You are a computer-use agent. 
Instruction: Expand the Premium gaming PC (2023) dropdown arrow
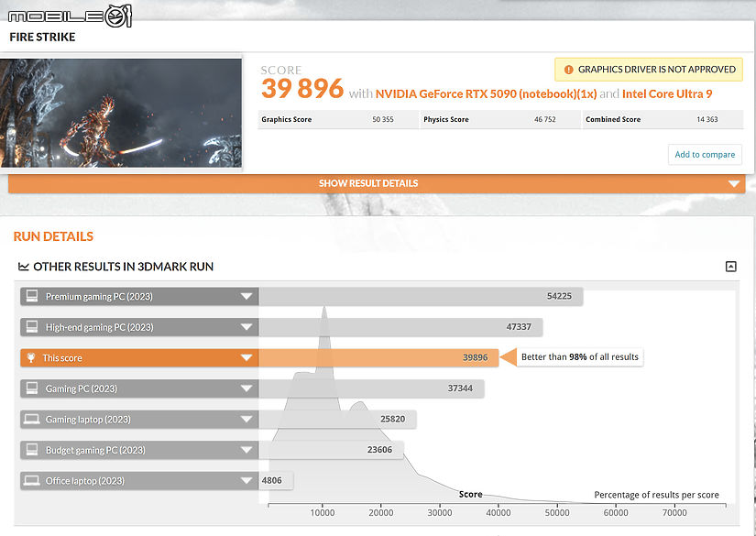247,296
